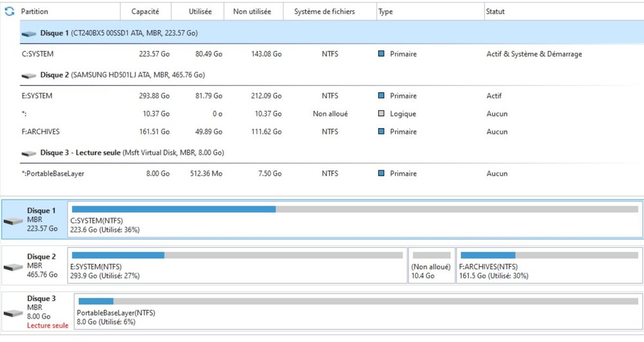Select Disque 3 icon in disk map
644x342 pixels.
[14, 313]
